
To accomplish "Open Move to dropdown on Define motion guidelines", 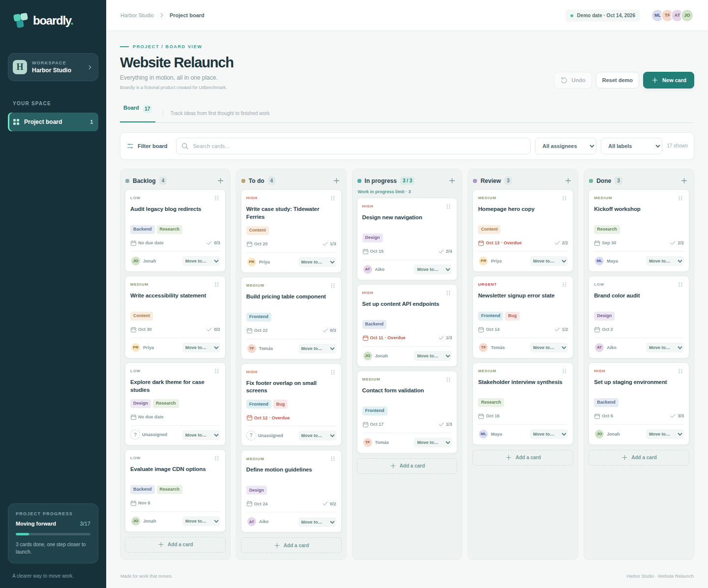I will (x=317, y=522).
